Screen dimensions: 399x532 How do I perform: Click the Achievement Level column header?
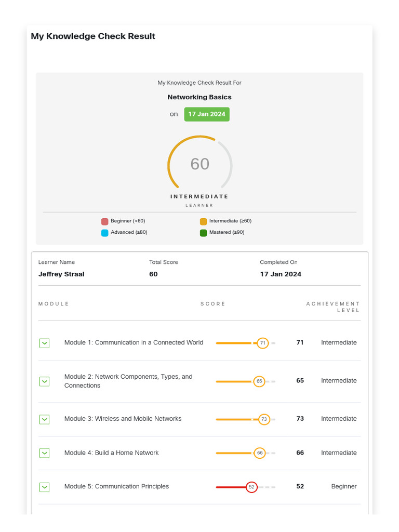click(x=333, y=307)
